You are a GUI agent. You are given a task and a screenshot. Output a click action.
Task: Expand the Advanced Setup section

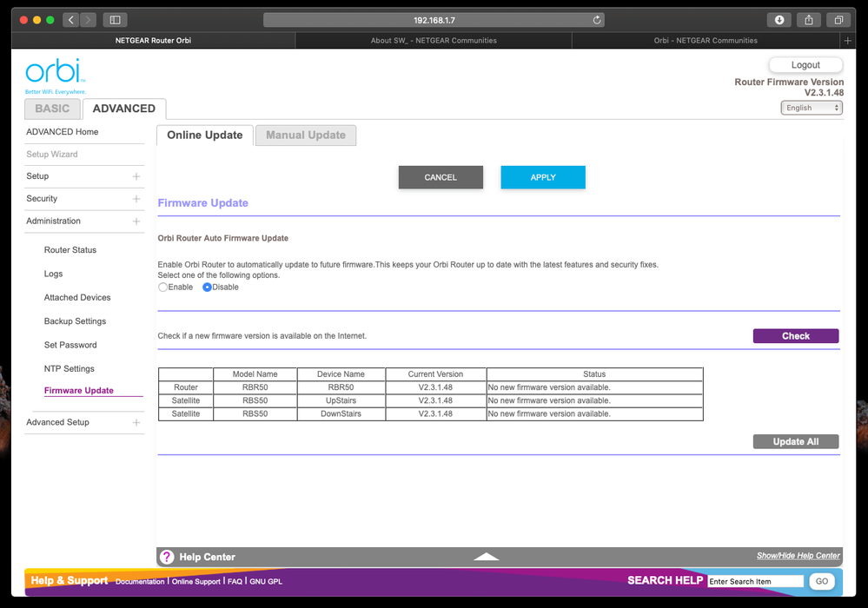[136, 423]
